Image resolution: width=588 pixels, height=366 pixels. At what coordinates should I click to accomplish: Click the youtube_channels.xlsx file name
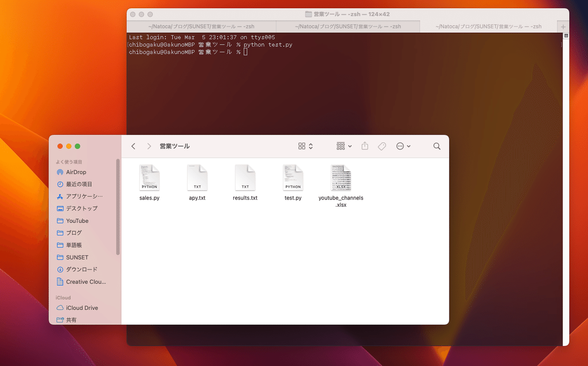341,201
